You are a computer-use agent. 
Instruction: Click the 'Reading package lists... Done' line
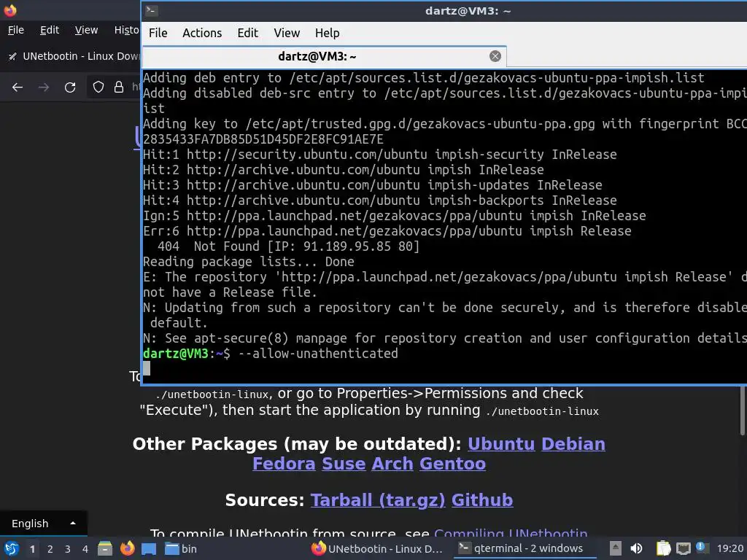click(248, 262)
